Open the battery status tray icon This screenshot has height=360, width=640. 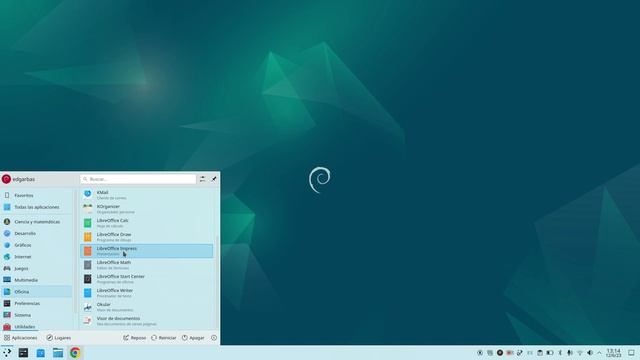tap(550, 353)
